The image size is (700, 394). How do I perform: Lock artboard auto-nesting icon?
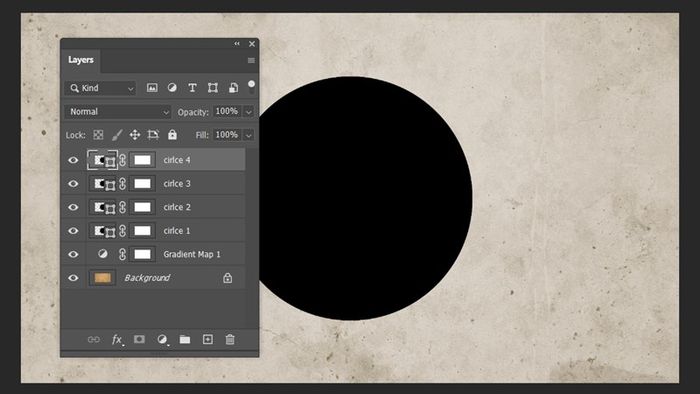[x=153, y=135]
